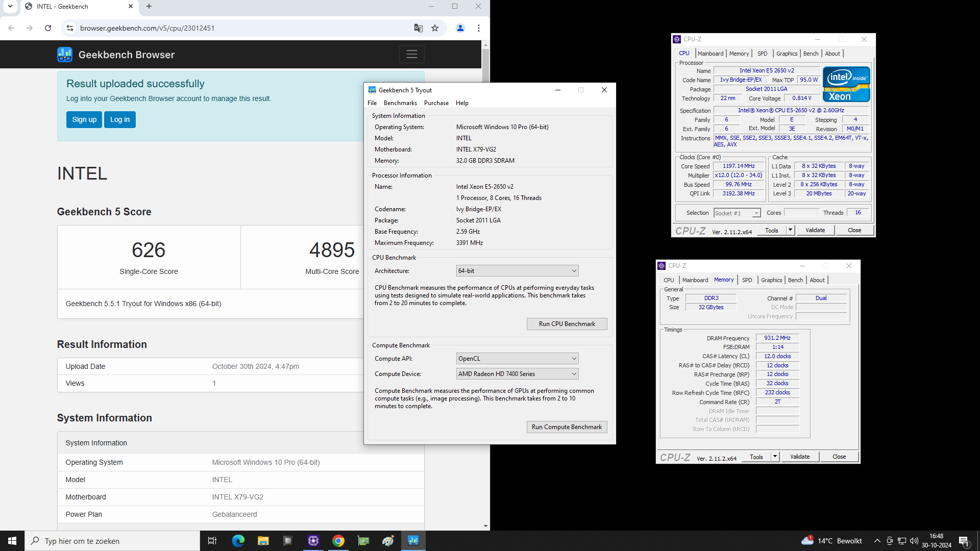Click Tools button in upper CPU-Z window
This screenshot has height=551, width=980.
772,230
